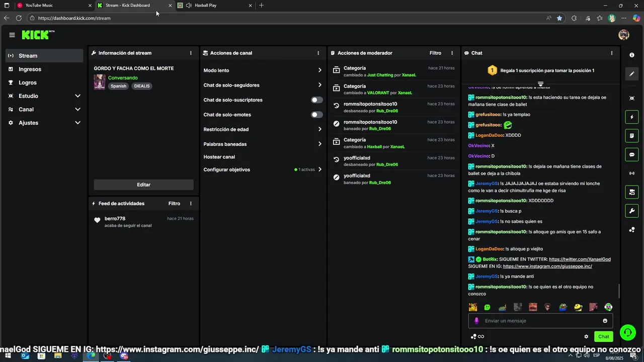Open Feed de actividades three-dot menu

click(x=191, y=204)
